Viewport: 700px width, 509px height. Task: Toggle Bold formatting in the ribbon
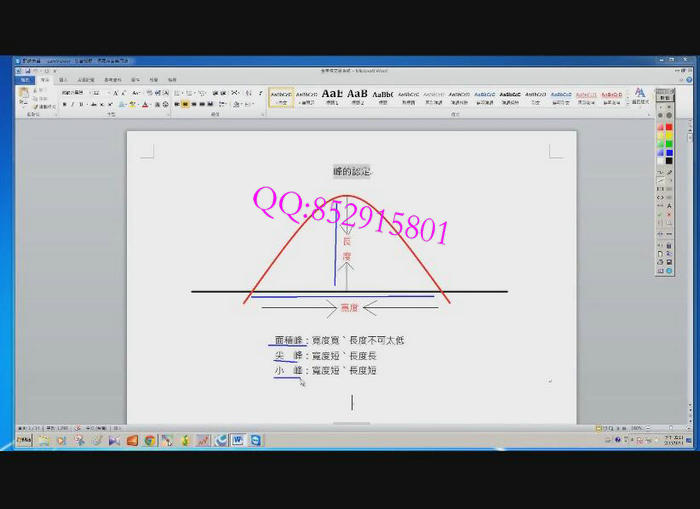[65, 104]
